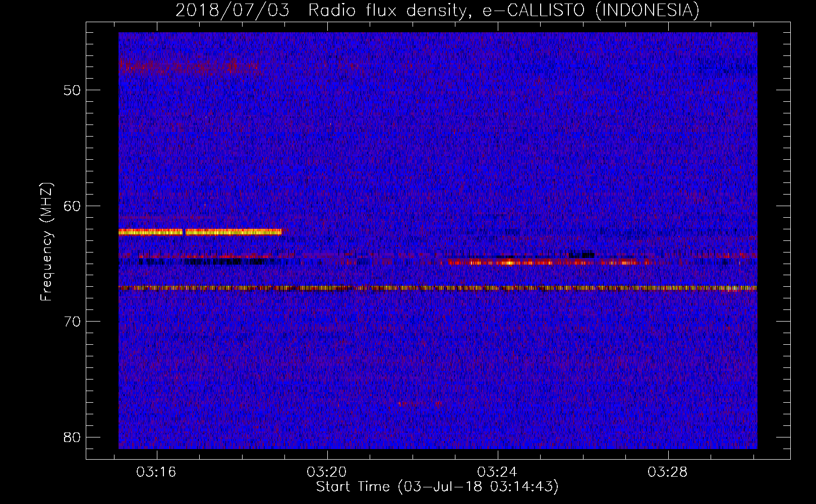The image size is (816, 504).
Task: Click the 'Start Time (03-Jul-18 03:14:43)' label
Action: pos(437,487)
